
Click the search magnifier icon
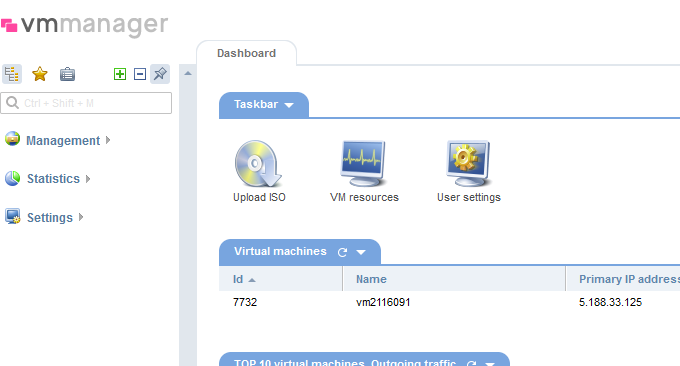(13, 103)
